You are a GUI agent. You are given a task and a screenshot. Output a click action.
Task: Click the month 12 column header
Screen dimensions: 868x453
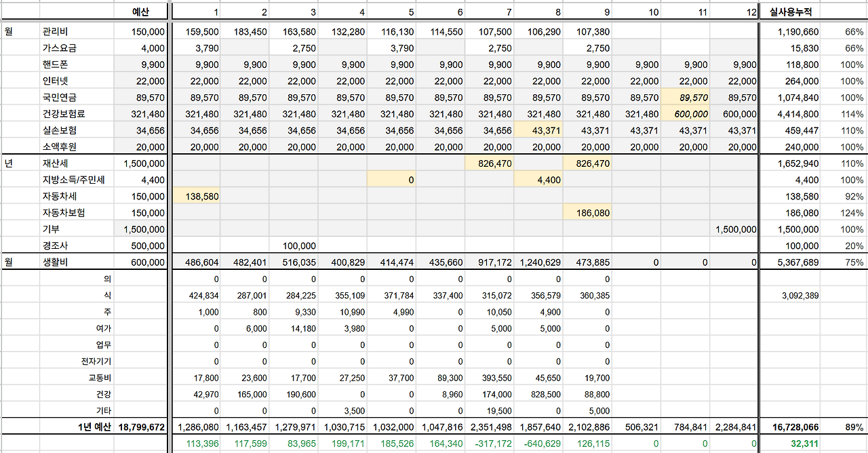pyautogui.click(x=751, y=13)
